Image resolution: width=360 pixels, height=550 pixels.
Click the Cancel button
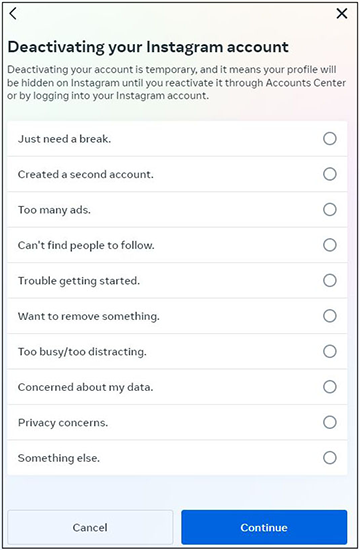90,527
